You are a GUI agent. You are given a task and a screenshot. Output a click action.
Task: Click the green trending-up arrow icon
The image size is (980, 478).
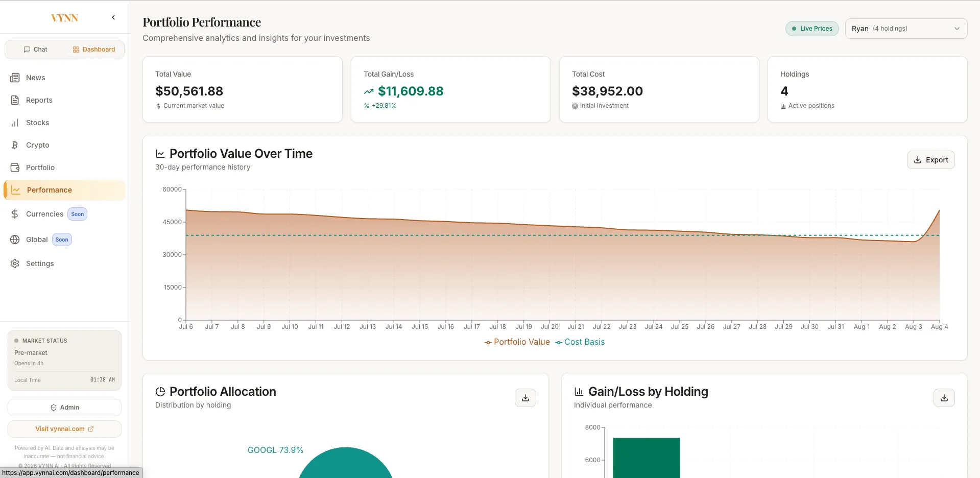369,91
